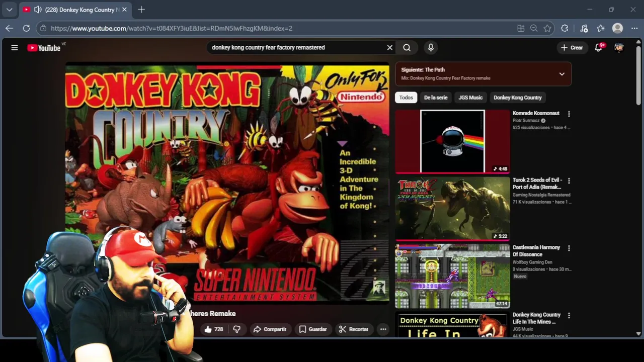Open Castlevania Harmony Of Dissonance title
The height and width of the screenshot is (362, 644).
pos(536,251)
